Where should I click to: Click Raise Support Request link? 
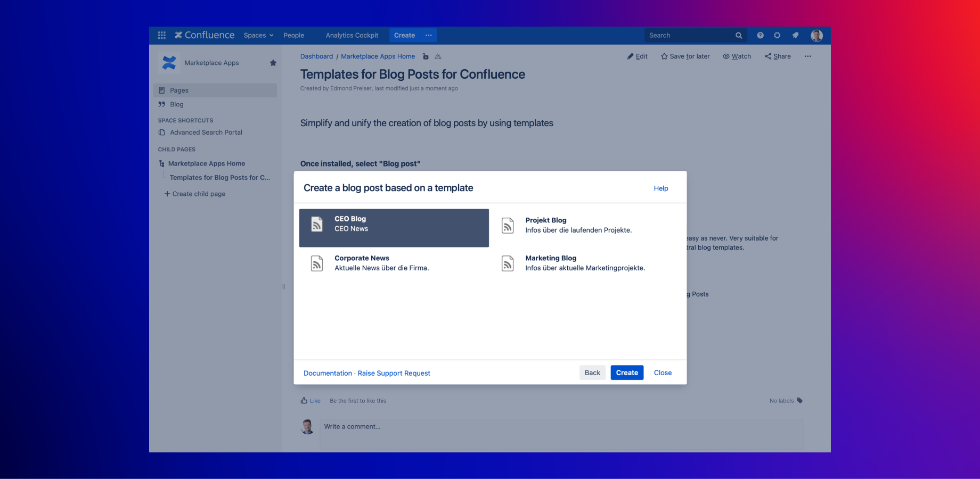point(394,373)
